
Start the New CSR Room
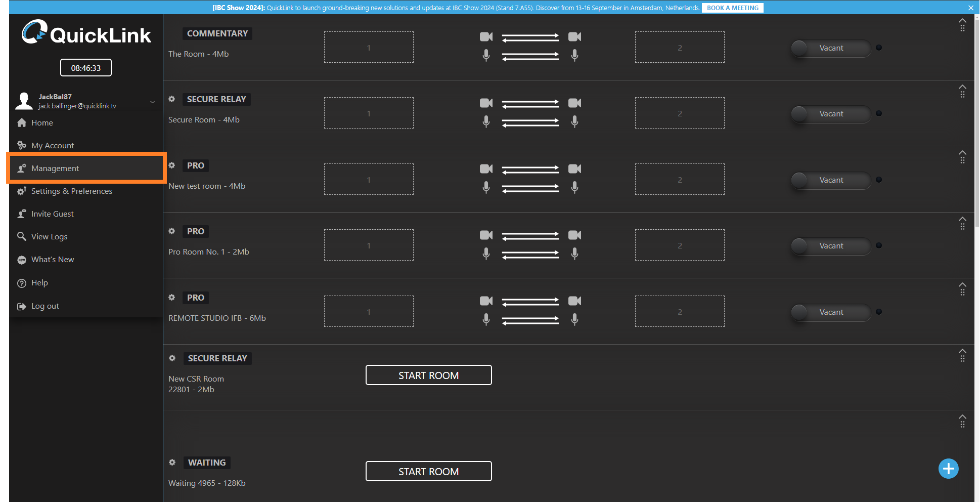tap(428, 375)
